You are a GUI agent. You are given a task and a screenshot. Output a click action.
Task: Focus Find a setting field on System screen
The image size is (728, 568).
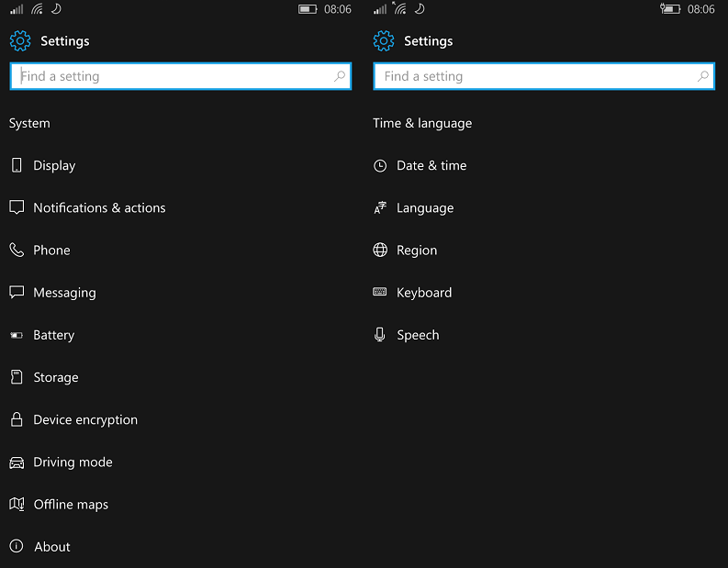pyautogui.click(x=181, y=76)
